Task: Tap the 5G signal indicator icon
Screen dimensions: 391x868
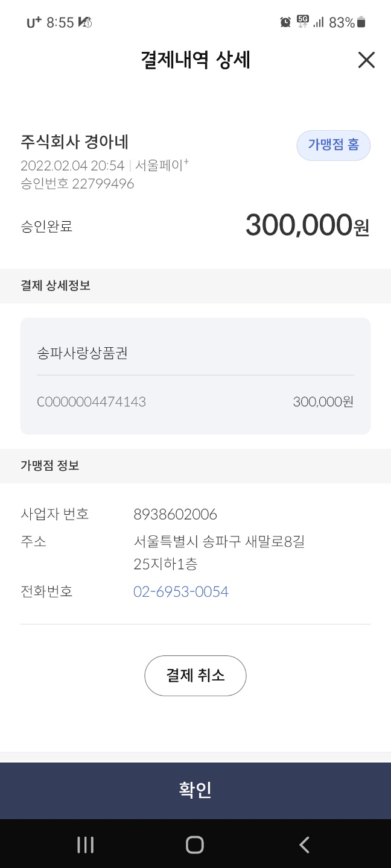Action: [x=302, y=22]
